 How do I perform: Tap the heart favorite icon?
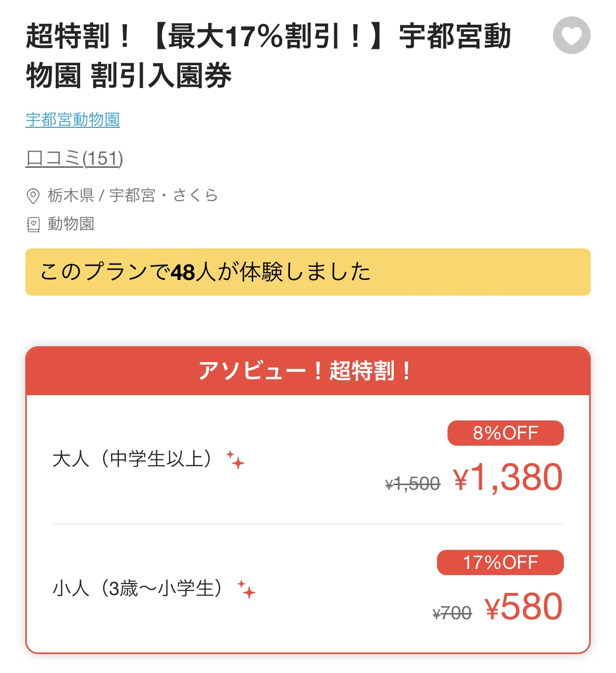click(x=571, y=35)
